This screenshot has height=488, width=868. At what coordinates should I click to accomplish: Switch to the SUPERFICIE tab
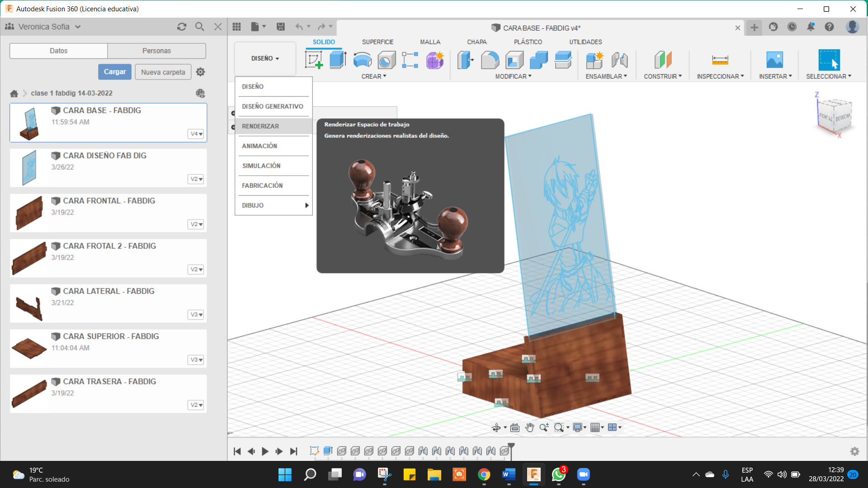377,42
